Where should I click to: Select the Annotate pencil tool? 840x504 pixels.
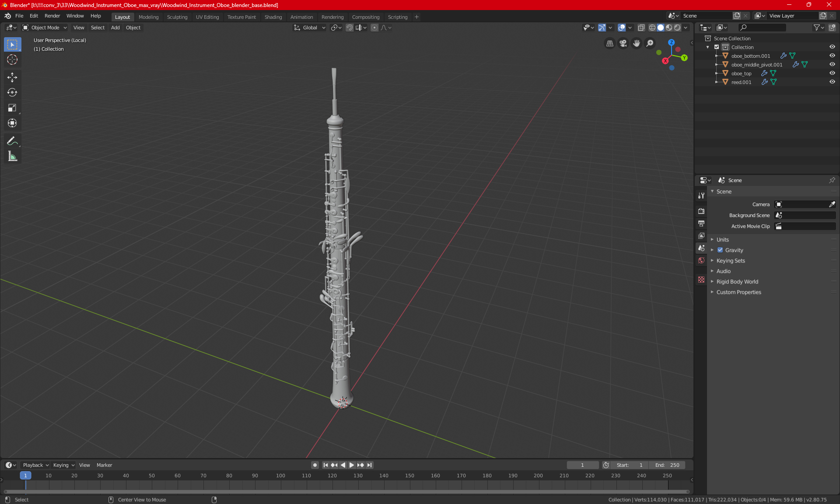(12, 141)
